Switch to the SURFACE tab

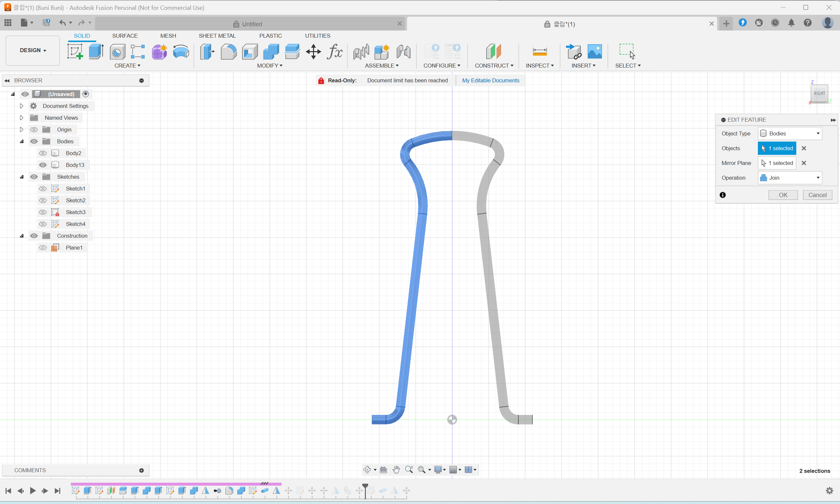coord(125,36)
